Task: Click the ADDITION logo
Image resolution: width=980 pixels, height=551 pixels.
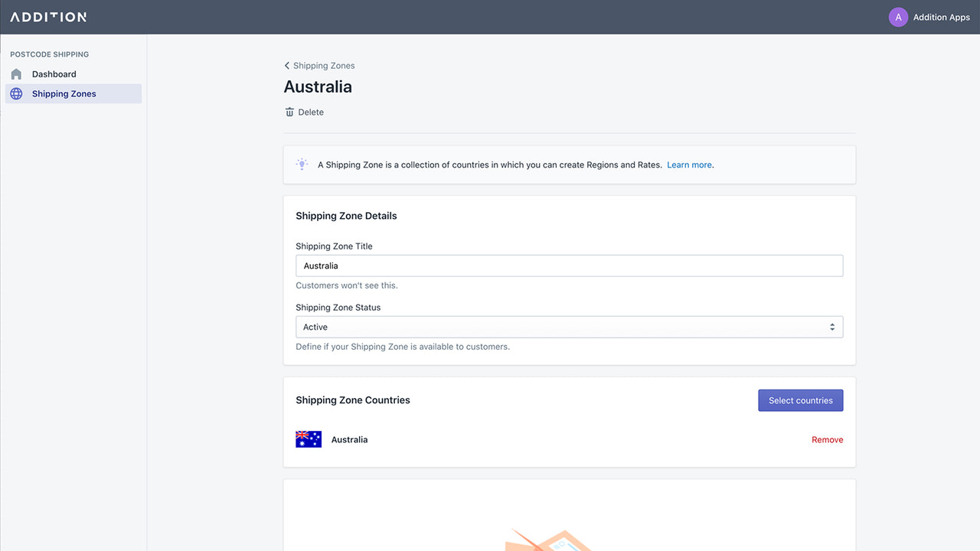Action: pyautogui.click(x=49, y=16)
